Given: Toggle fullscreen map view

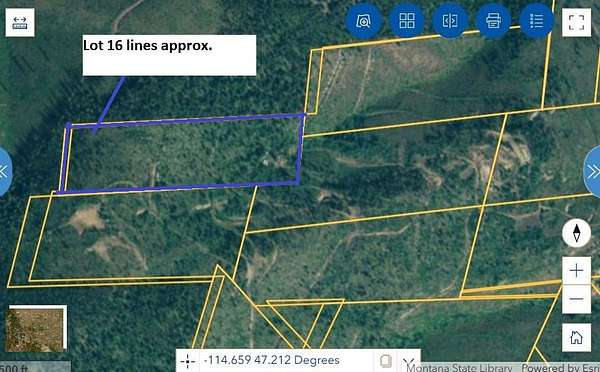Looking at the screenshot, I should coord(576,23).
